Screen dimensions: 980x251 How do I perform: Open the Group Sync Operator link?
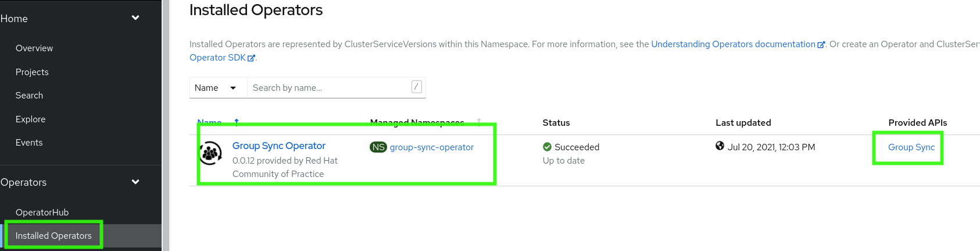point(279,146)
